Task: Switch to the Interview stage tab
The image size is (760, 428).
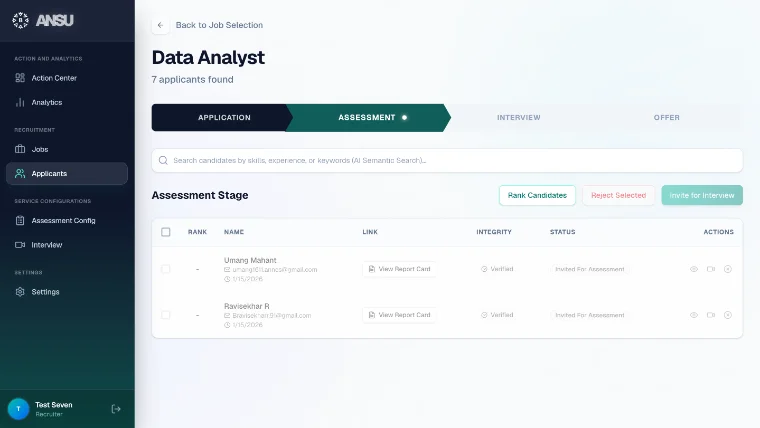Action: (518, 117)
